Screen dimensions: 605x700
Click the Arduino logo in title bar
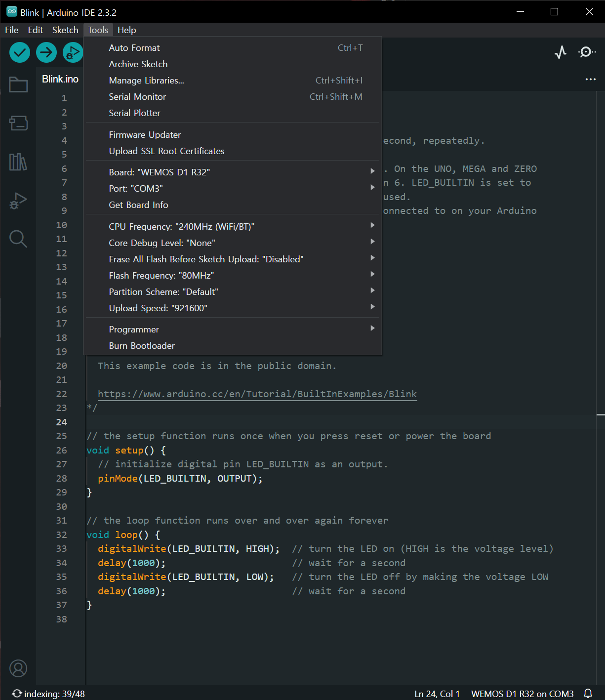point(12,12)
